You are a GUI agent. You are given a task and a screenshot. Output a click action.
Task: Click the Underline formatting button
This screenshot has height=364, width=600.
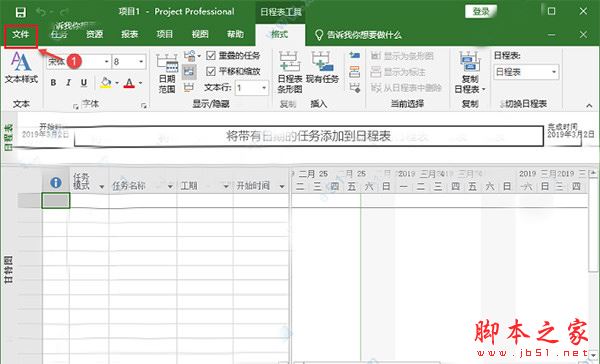coord(84,83)
